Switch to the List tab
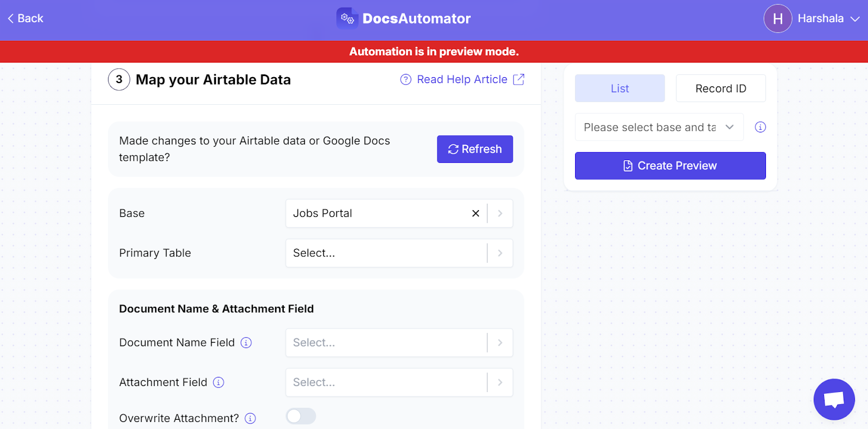 pyautogui.click(x=620, y=89)
